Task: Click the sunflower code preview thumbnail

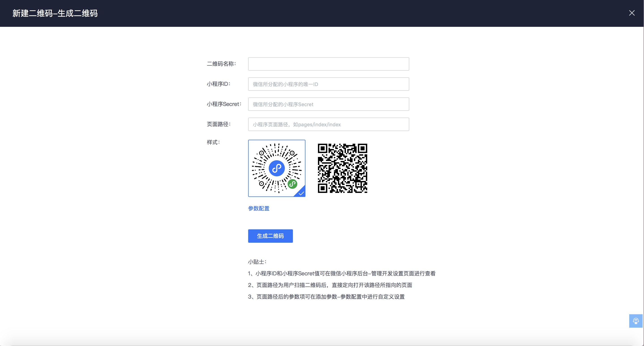Action: point(277,168)
